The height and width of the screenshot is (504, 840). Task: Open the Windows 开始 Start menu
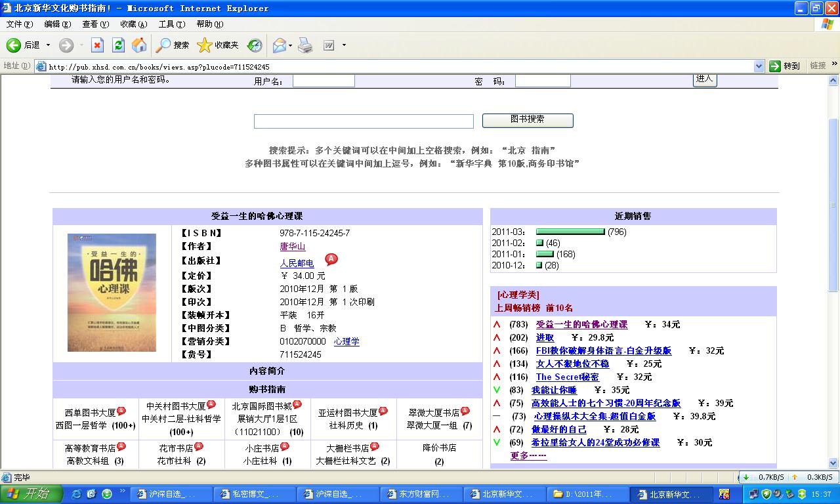pyautogui.click(x=31, y=493)
